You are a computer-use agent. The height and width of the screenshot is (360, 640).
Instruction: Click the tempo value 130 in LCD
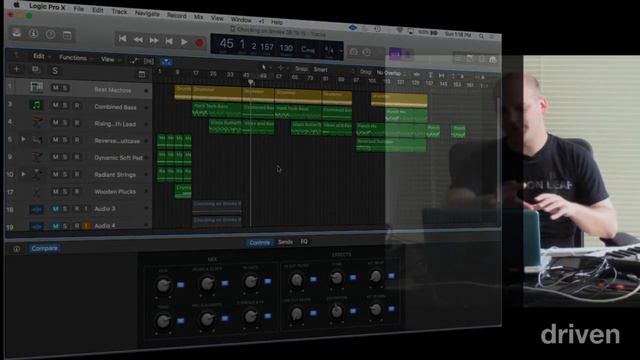(x=286, y=48)
